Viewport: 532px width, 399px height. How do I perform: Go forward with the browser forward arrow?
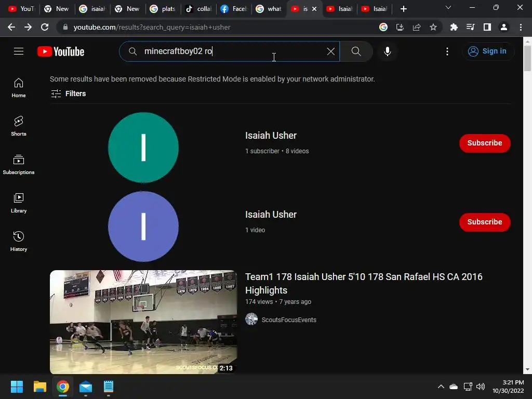[x=28, y=27]
